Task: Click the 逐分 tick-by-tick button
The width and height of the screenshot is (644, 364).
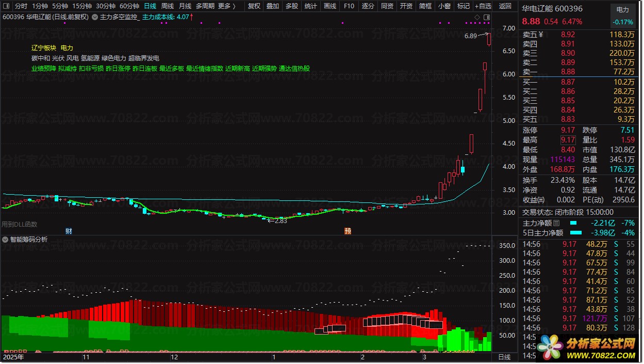Action: [x=368, y=6]
